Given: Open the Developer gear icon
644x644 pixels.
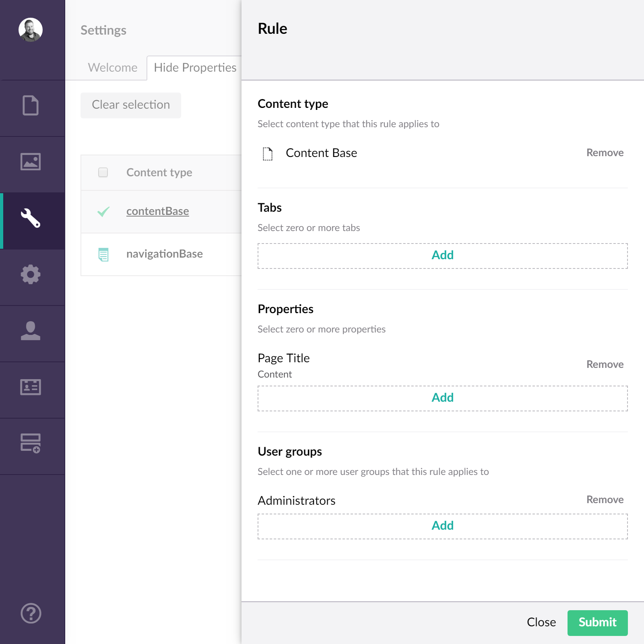Looking at the screenshot, I should coord(31,275).
